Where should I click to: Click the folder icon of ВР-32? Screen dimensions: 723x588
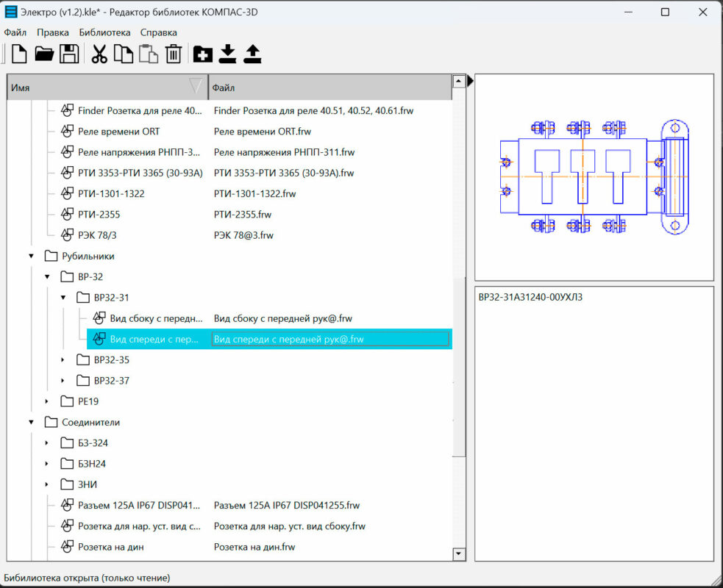67,276
